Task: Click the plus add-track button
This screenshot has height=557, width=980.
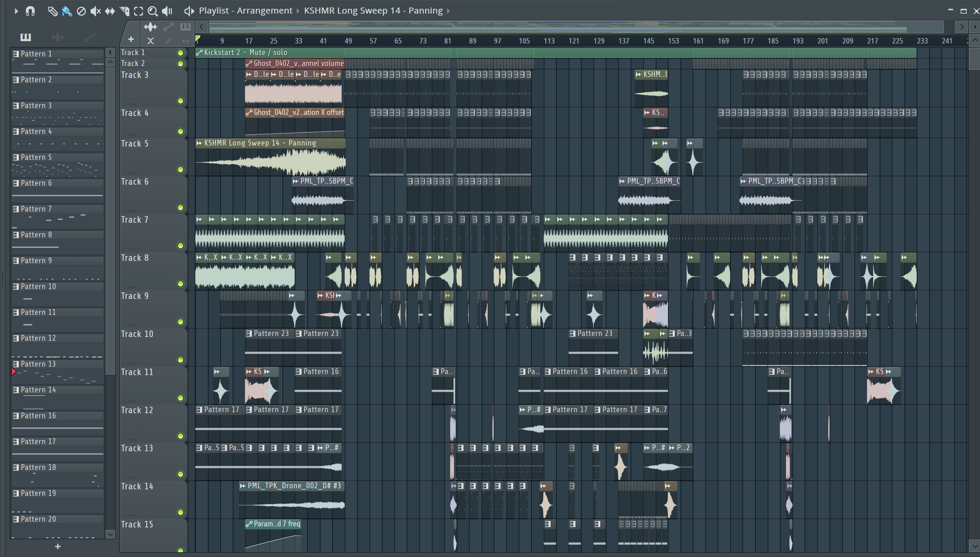Action: click(x=131, y=39)
